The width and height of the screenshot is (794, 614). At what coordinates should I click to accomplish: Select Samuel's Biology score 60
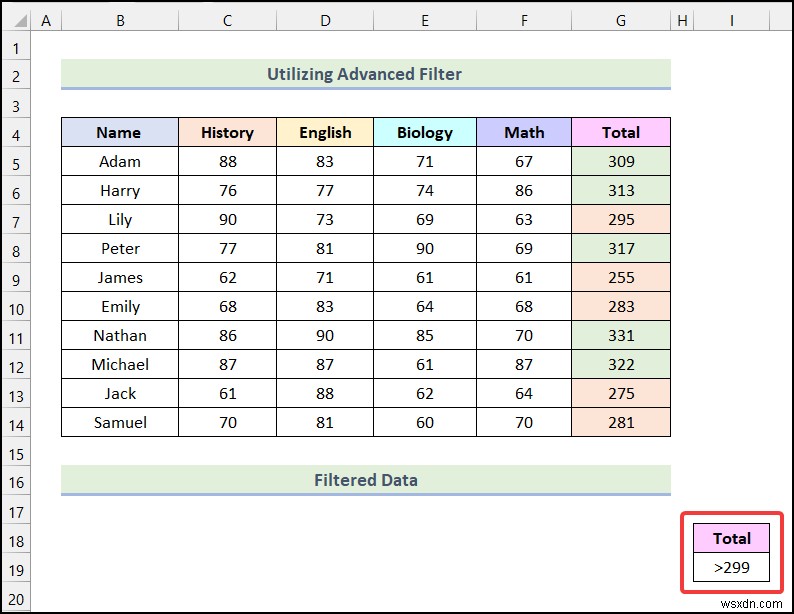pyautogui.click(x=425, y=422)
